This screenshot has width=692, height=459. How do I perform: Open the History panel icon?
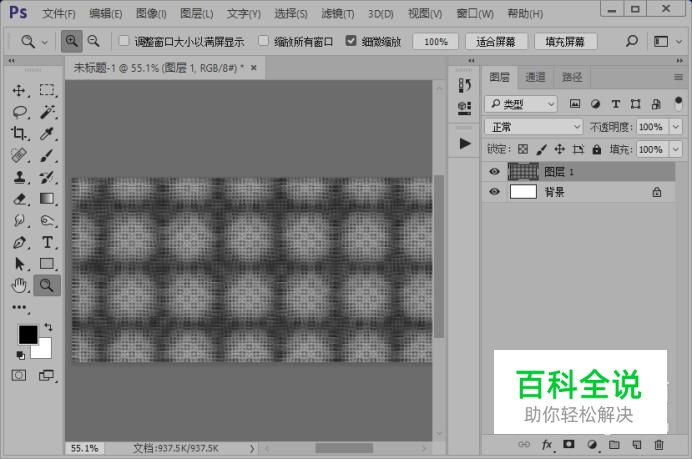(x=464, y=85)
